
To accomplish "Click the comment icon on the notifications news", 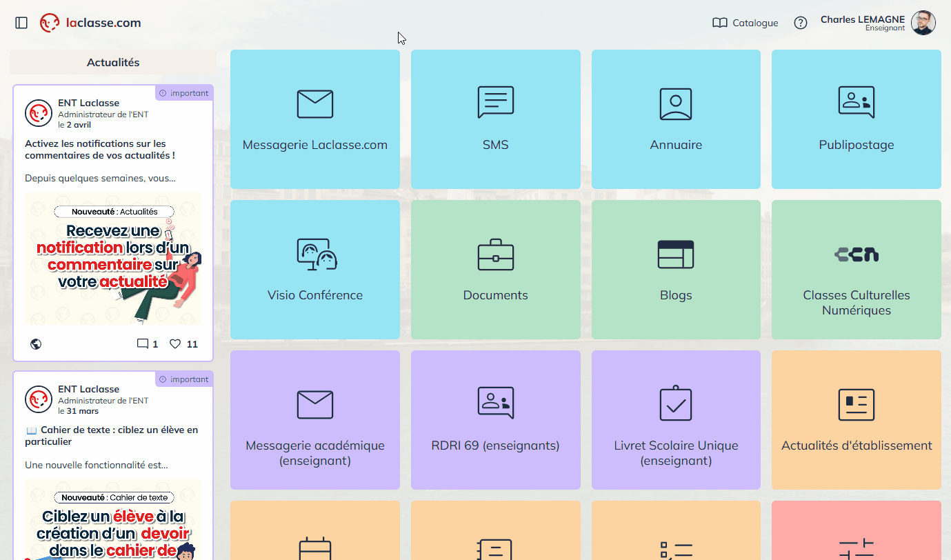I will click(143, 344).
